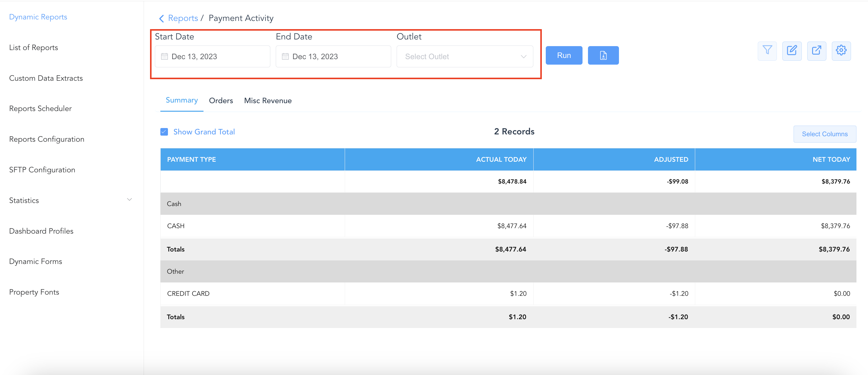Click the Start Date input field
Image resolution: width=868 pixels, height=375 pixels.
212,56
